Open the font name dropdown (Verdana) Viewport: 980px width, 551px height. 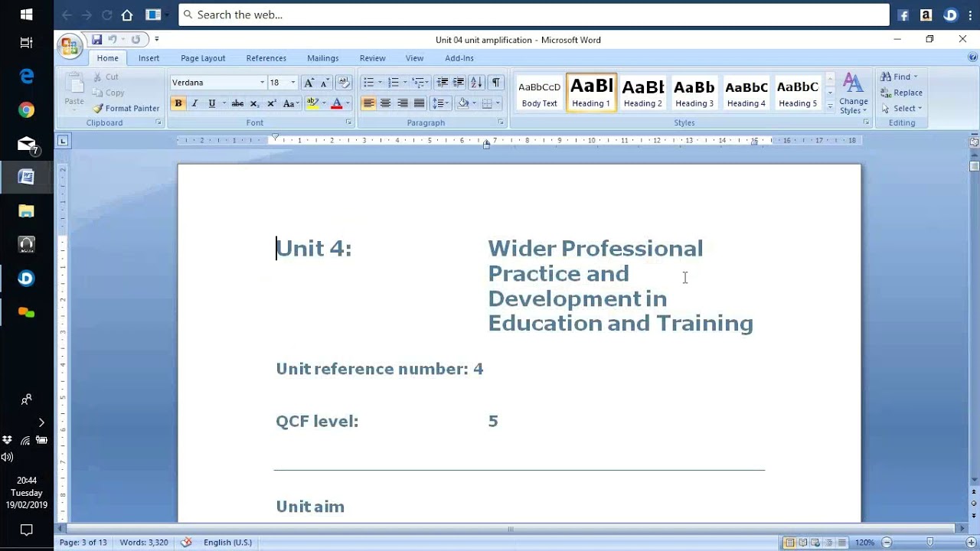coord(262,83)
